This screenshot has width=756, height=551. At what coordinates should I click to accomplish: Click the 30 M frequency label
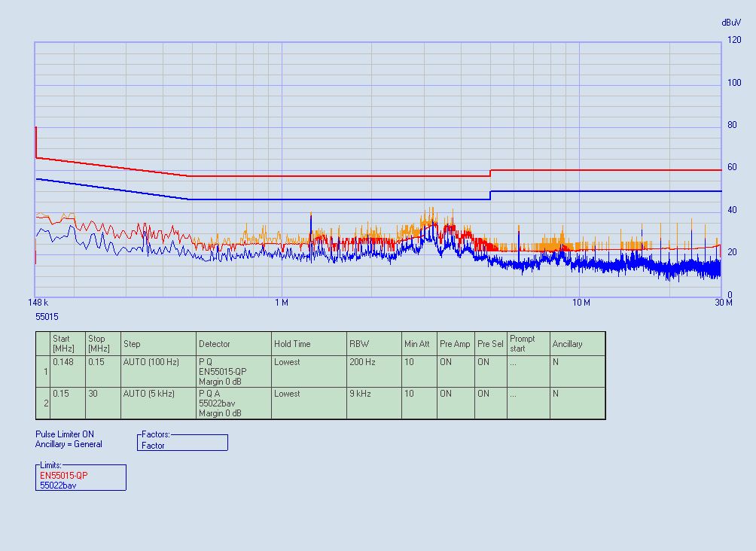tap(723, 303)
